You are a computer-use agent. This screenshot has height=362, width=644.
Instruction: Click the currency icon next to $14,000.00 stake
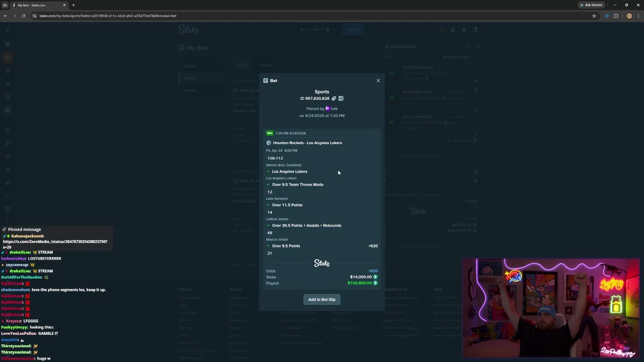tap(375, 277)
